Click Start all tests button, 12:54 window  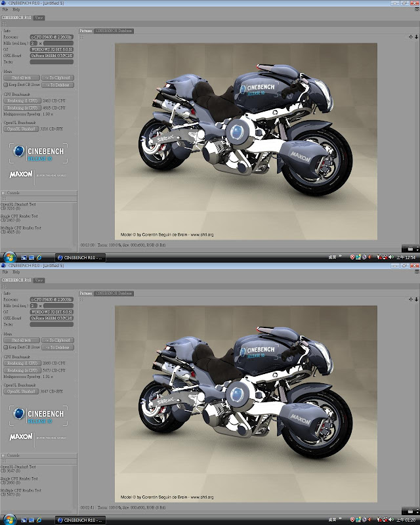coord(22,77)
